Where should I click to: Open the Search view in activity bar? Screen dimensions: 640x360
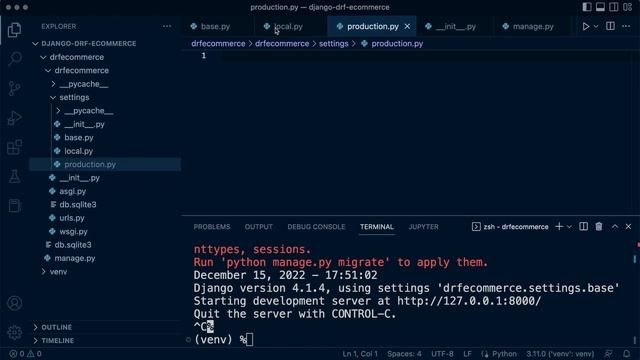14,59
